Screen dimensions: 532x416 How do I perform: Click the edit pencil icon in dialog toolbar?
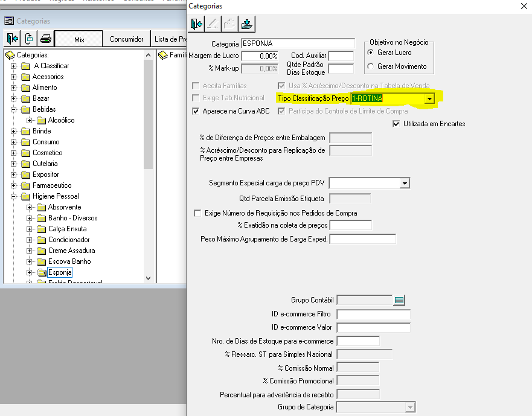213,24
